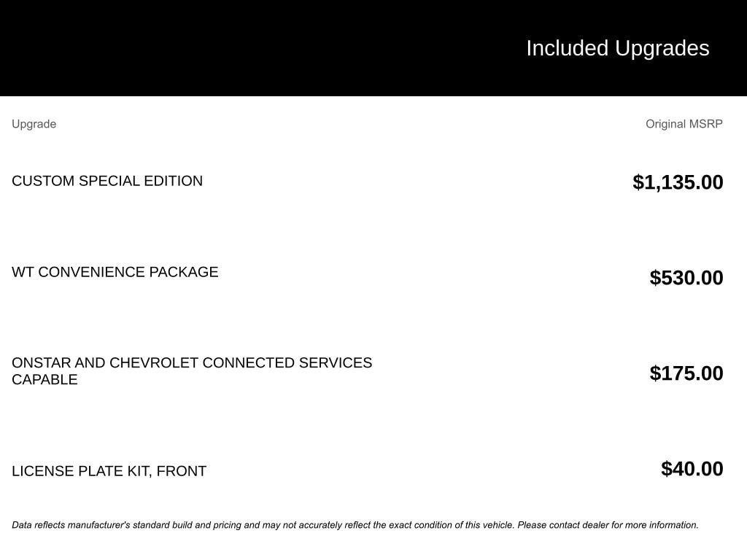747x560 pixels.
Task: Click the $40.00 price value
Action: (x=692, y=469)
